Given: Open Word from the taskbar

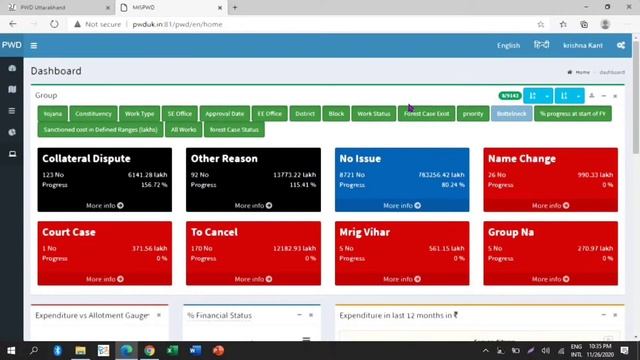Looking at the screenshot, I should pos(196,351).
